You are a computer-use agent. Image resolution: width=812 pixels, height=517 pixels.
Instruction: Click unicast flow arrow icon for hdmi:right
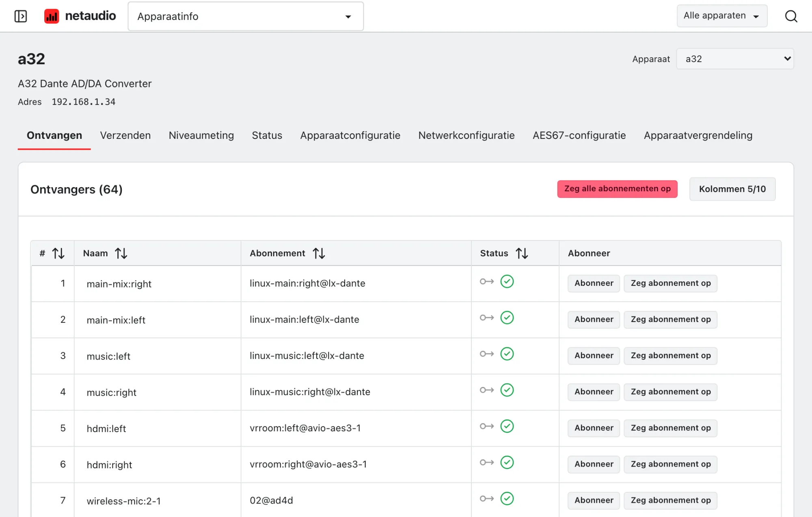point(487,462)
